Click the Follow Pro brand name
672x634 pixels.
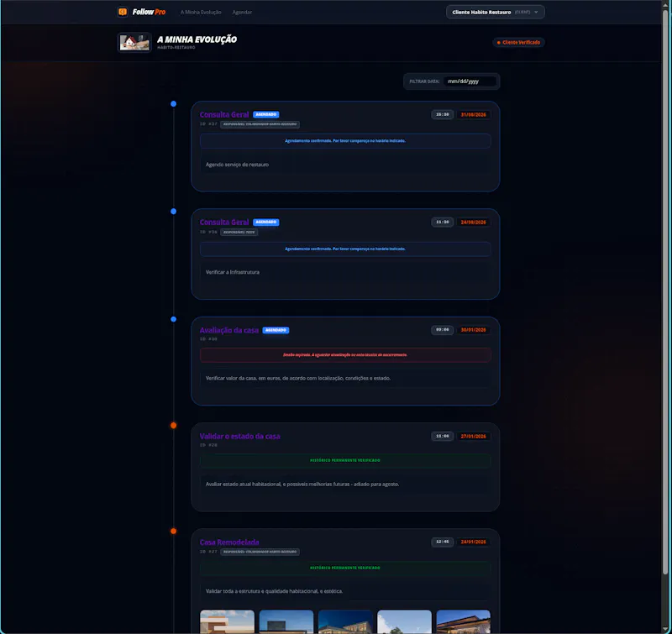click(149, 12)
